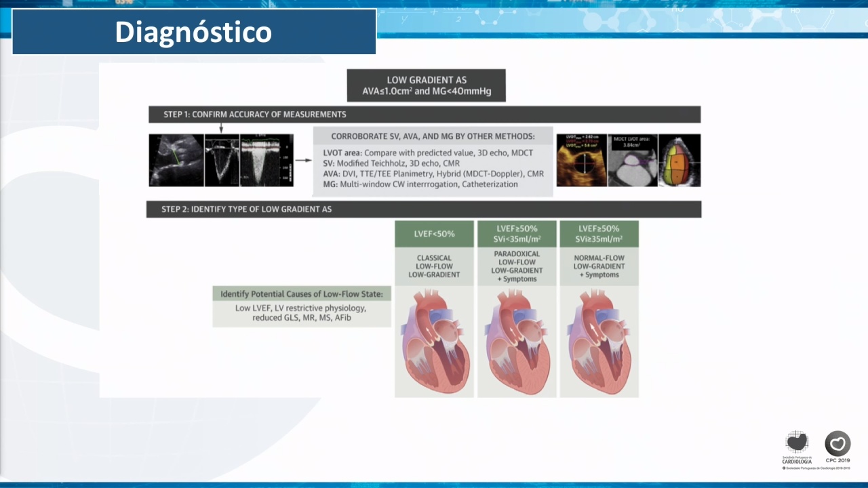Image resolution: width=868 pixels, height=488 pixels.
Task: Click the Sociedade Portuguesa de Cardiologia logo
Action: (x=797, y=447)
